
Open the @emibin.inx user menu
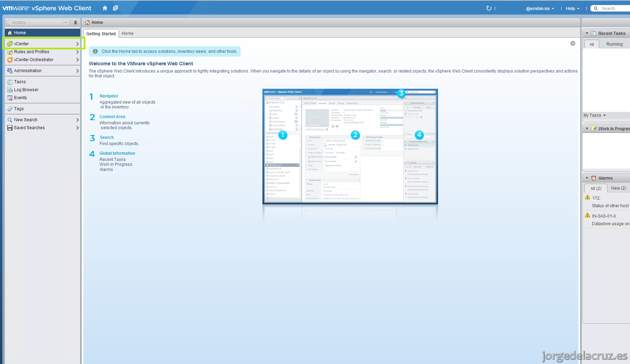[540, 9]
